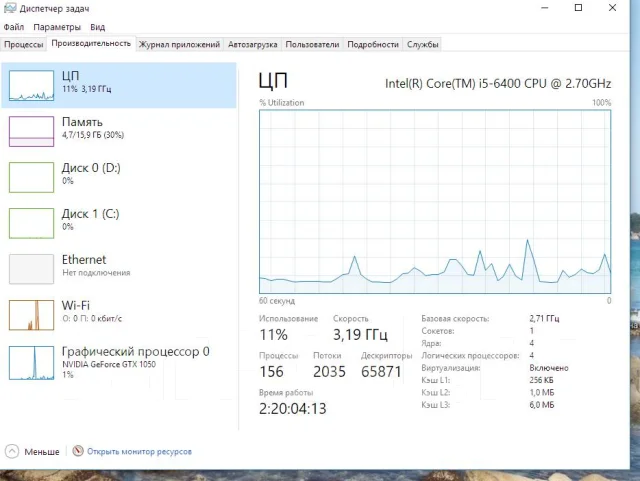This screenshot has height=481, width=640.
Task: Click the Кэш L1 value 256 КБ
Action: [542, 380]
